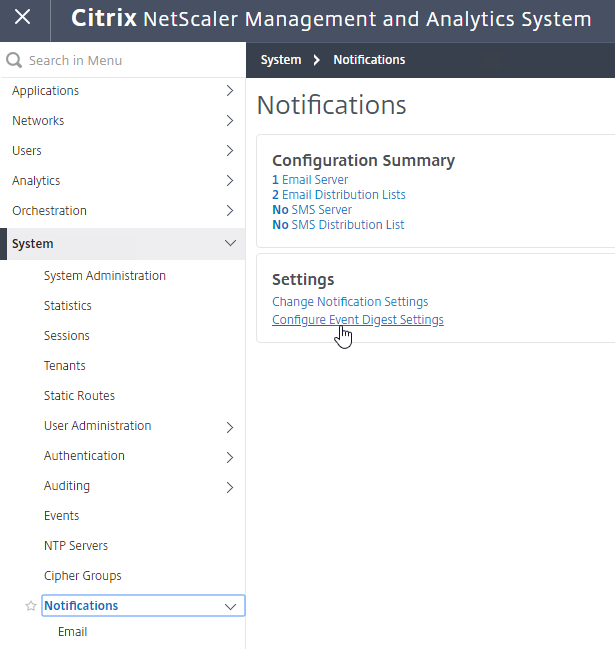The width and height of the screenshot is (615, 649).
Task: Open NTP Servers page
Action: 76,546
